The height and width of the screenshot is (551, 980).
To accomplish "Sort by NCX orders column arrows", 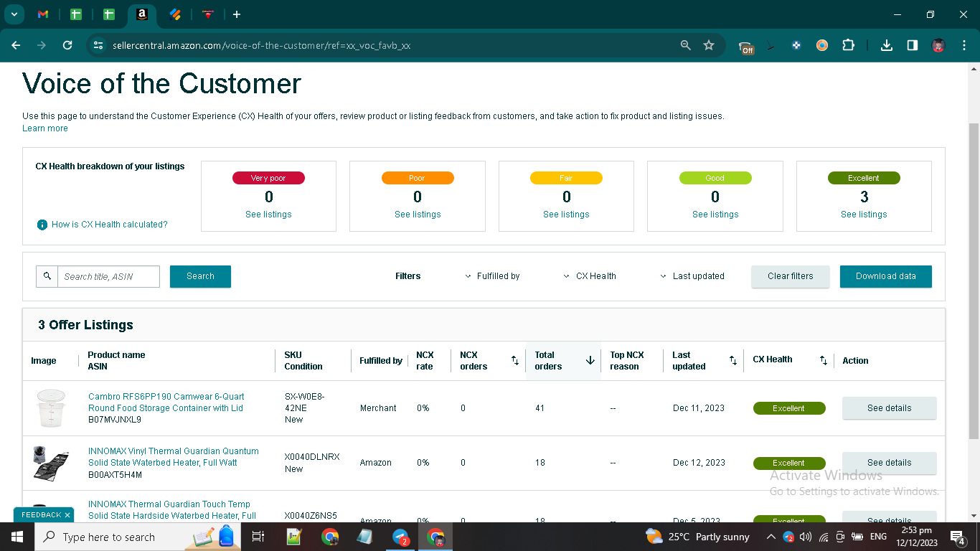I will point(515,360).
